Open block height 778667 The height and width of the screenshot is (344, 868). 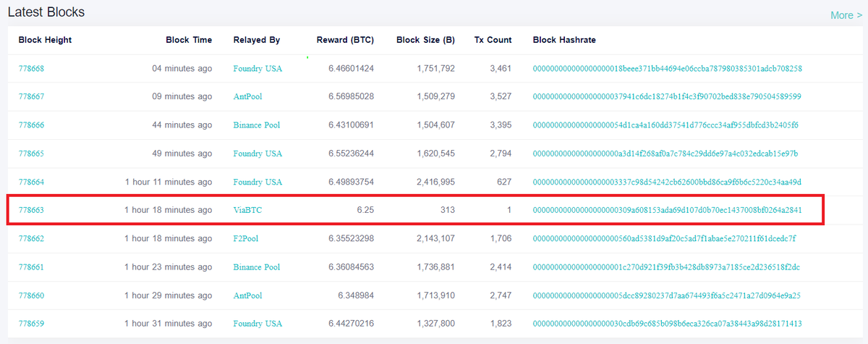click(31, 97)
